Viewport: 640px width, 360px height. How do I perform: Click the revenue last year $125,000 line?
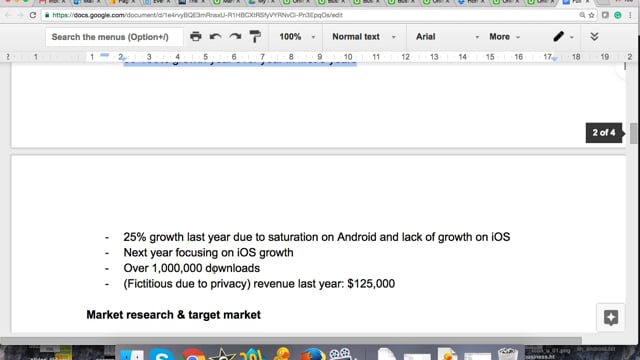pos(259,284)
